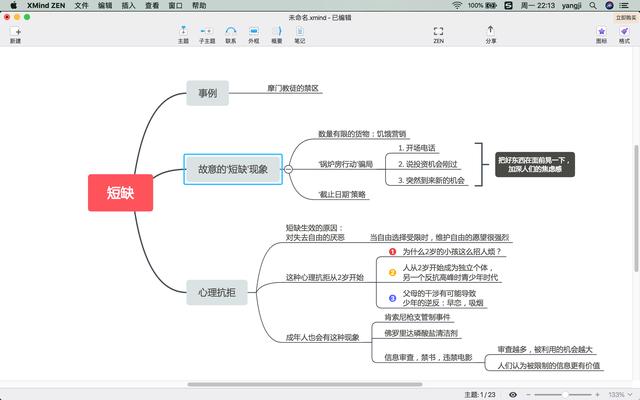Select the 故意的'短缺'现象 topic

click(x=233, y=169)
